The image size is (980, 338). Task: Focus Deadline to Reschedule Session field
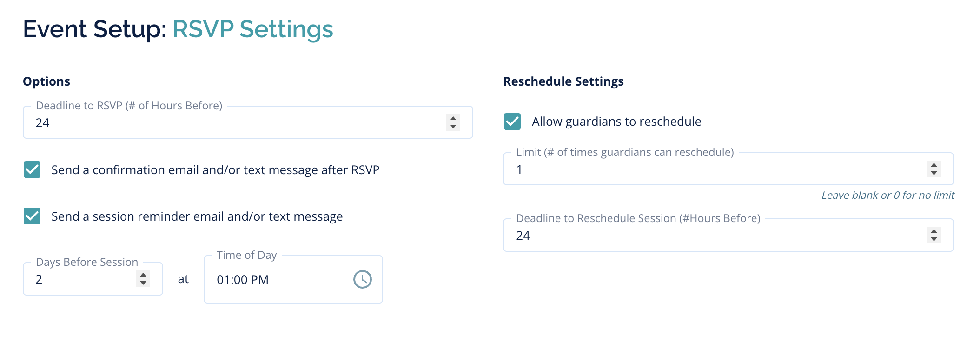[716, 236]
